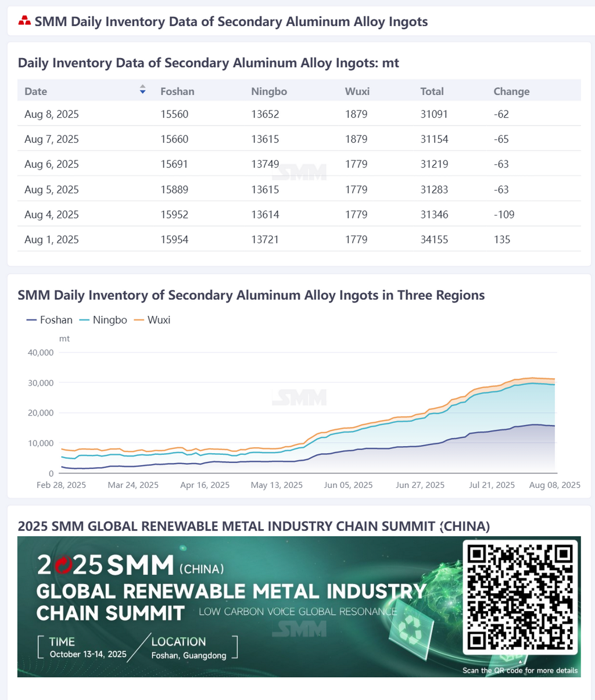The height and width of the screenshot is (700, 595).
Task: Click the Jun 27, 2025 axis label
Action: pyautogui.click(x=420, y=485)
